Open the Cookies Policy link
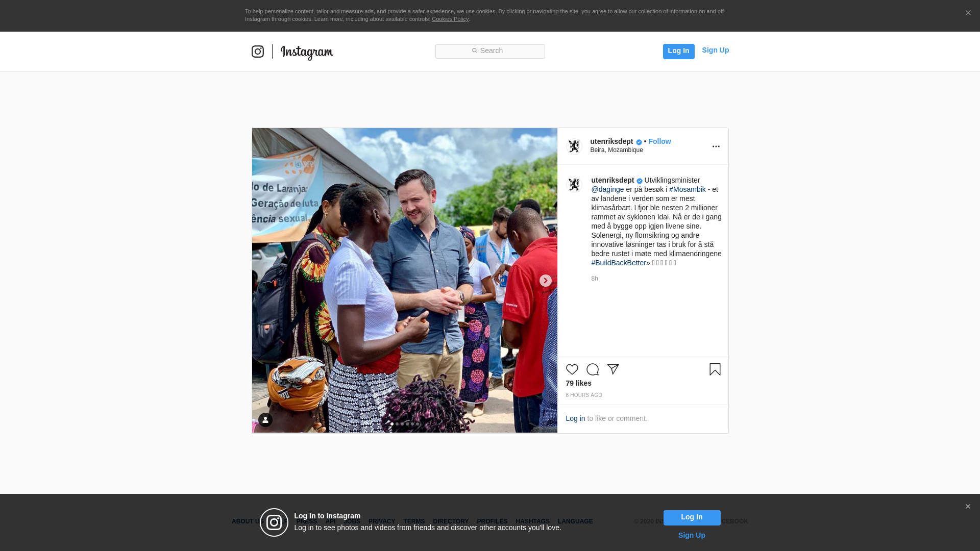The height and width of the screenshot is (551, 980). click(450, 19)
